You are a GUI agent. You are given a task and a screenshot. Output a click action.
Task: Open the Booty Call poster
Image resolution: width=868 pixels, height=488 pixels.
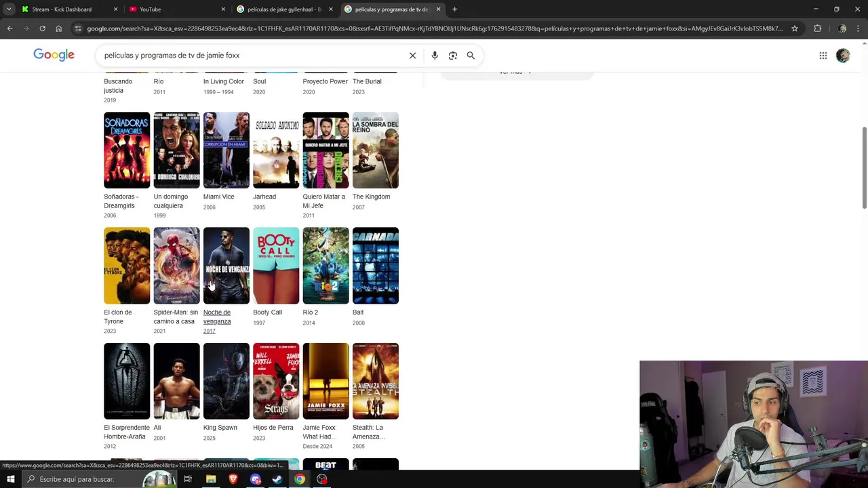(x=276, y=266)
